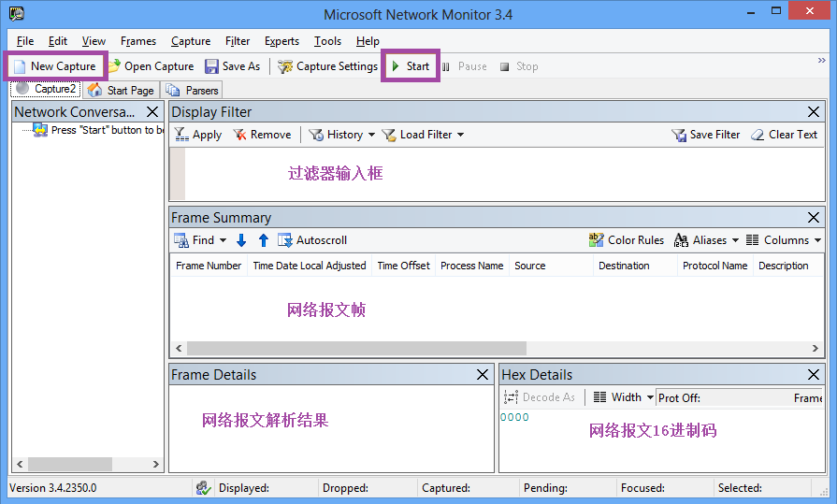837x504 pixels.
Task: Switch to the Parsers tab
Action: coord(192,90)
